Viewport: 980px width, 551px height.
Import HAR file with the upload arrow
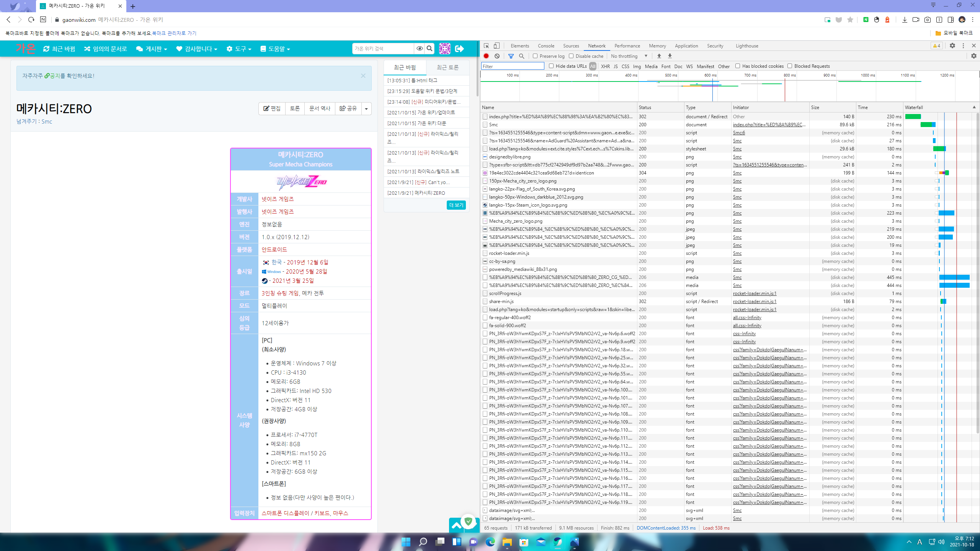pos(659,56)
